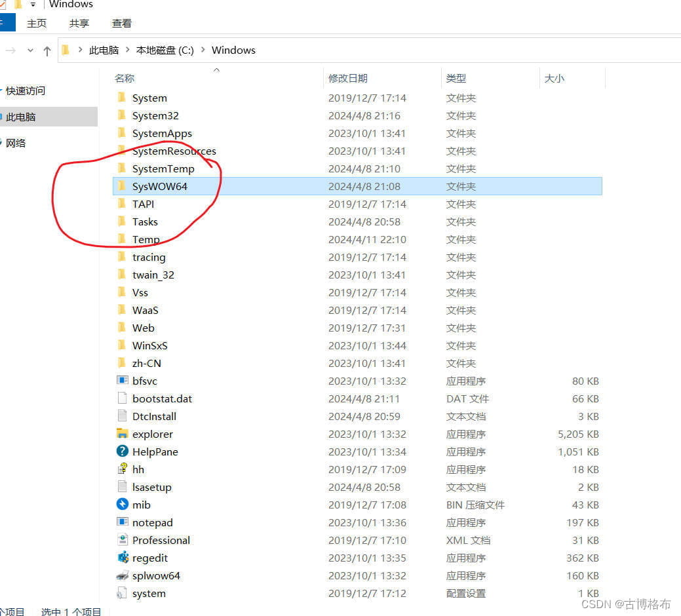Open the System folder icon
This screenshot has width=681, height=616.
pyautogui.click(x=122, y=97)
